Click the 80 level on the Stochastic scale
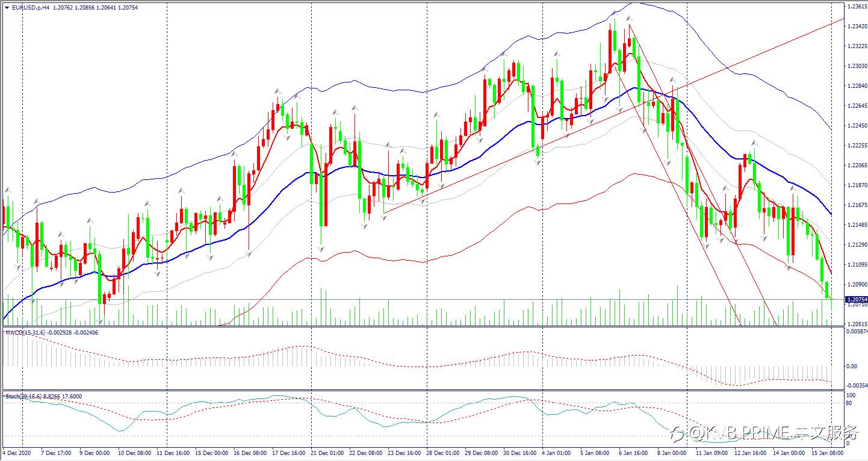This screenshot has width=868, height=461. [x=850, y=403]
